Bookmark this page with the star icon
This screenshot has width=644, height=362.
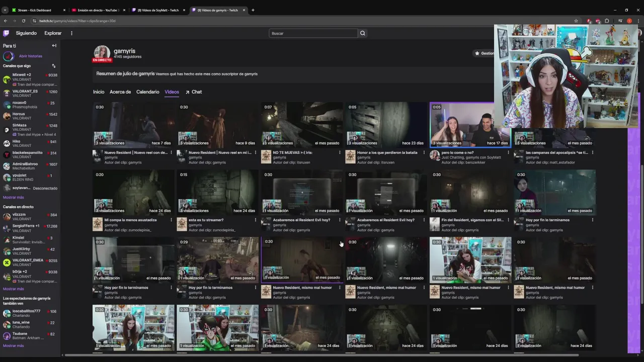pyautogui.click(x=576, y=21)
